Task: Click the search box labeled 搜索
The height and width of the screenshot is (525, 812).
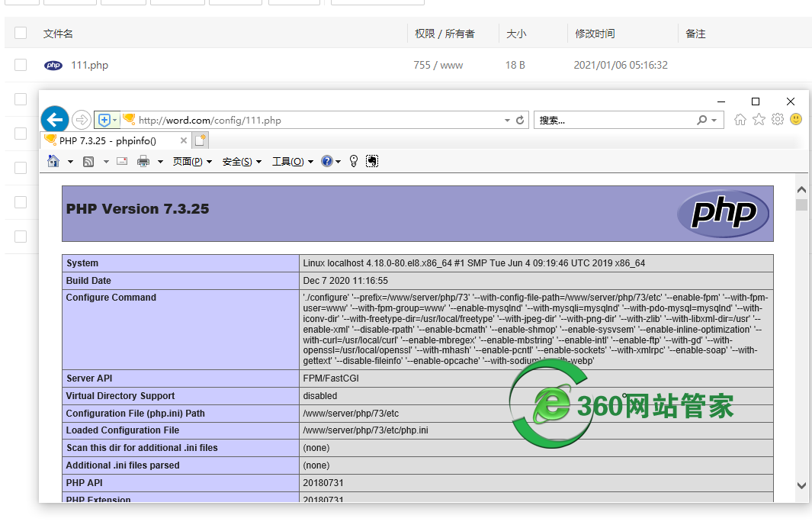Action: 615,121
